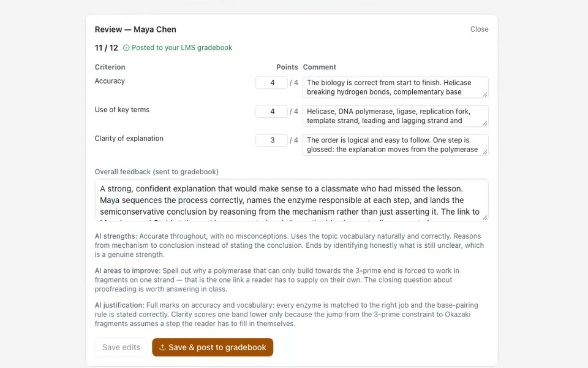Click the Clarity comment box resize handle
Image resolution: width=588 pixels, height=368 pixels.
tap(485, 151)
